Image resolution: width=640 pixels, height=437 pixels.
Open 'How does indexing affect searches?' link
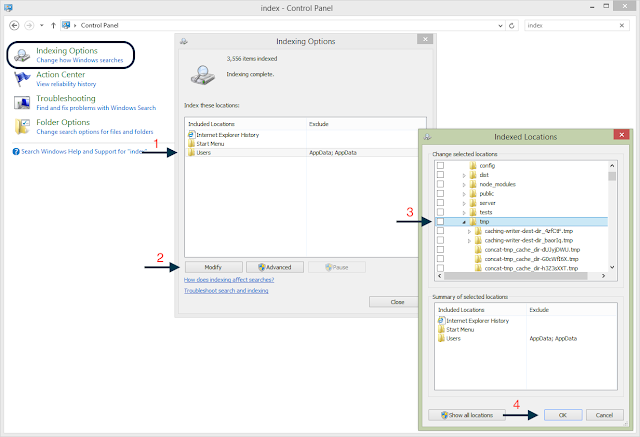pyautogui.click(x=229, y=280)
